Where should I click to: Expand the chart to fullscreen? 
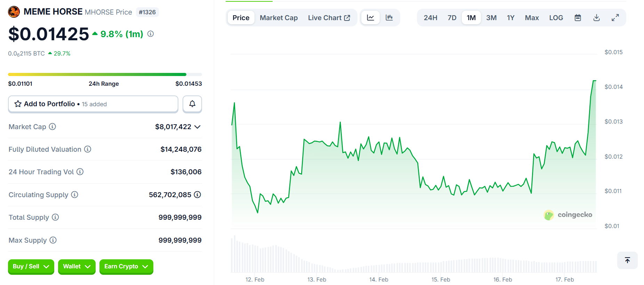[x=615, y=18]
